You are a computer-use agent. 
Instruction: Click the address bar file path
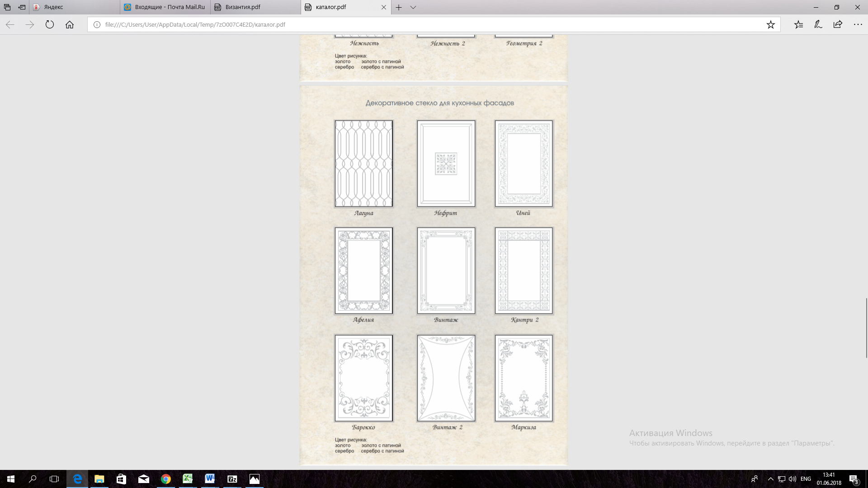[195, 25]
